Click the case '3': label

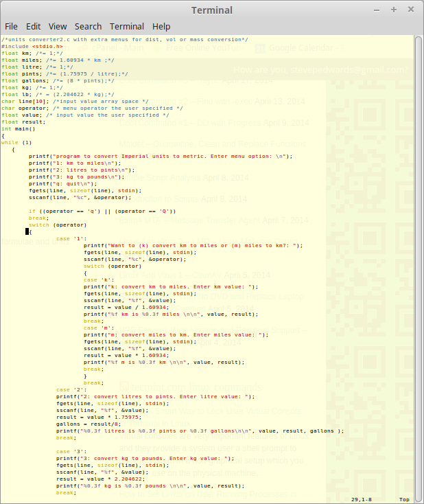click(70, 451)
